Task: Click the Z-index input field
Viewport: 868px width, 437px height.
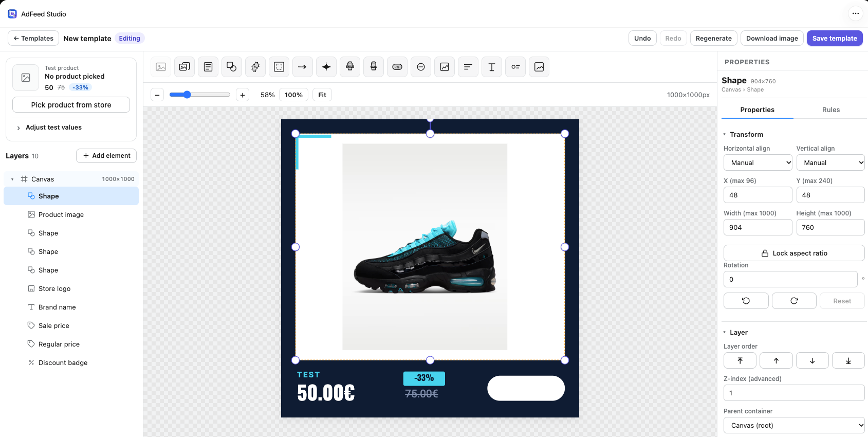Action: (794, 393)
